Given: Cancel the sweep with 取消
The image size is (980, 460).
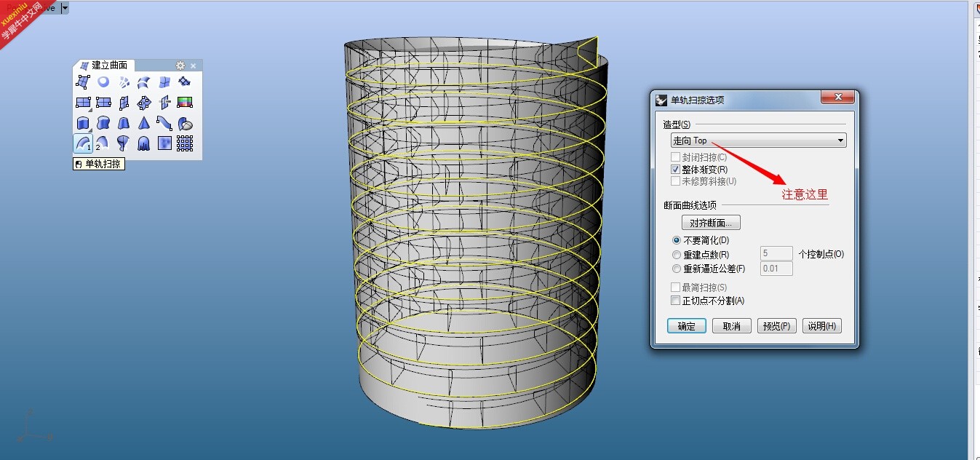Looking at the screenshot, I should pos(732,326).
